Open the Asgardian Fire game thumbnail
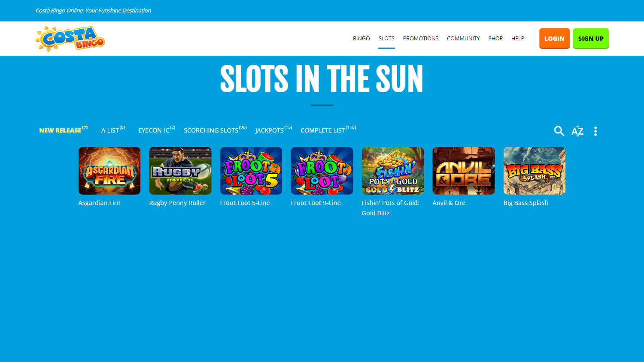Screen dimensions: 644x362 tap(109, 171)
